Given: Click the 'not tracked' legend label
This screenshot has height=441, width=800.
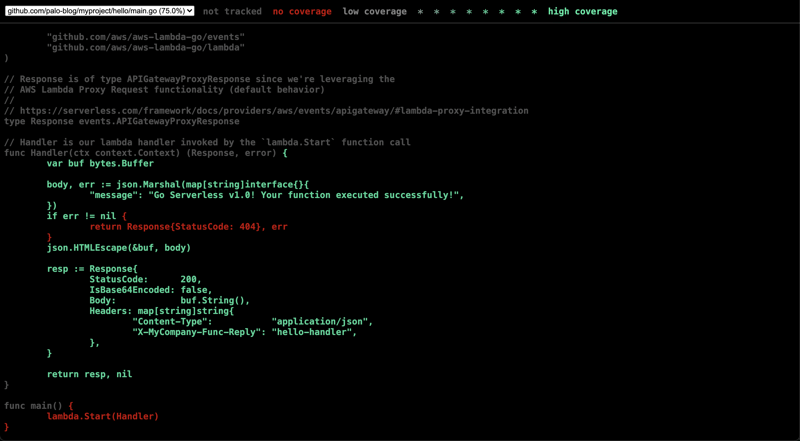Looking at the screenshot, I should click(232, 11).
